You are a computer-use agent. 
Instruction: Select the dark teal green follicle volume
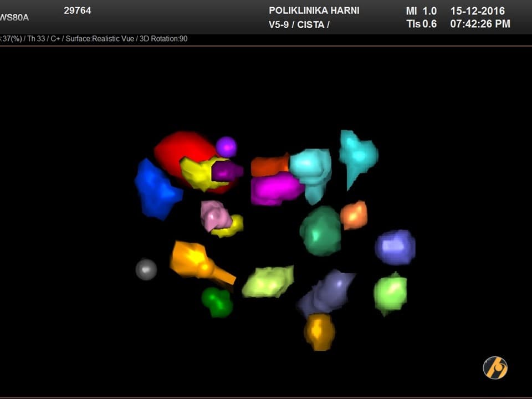pyautogui.click(x=320, y=231)
